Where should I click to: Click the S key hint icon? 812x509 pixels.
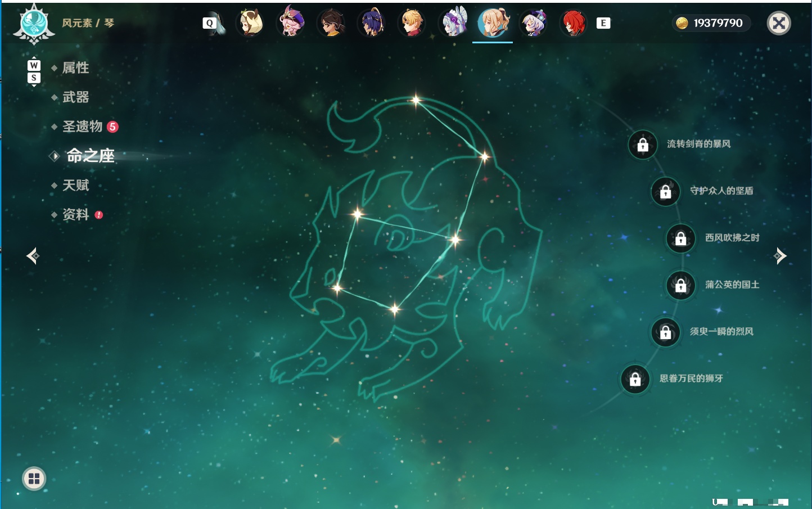34,78
